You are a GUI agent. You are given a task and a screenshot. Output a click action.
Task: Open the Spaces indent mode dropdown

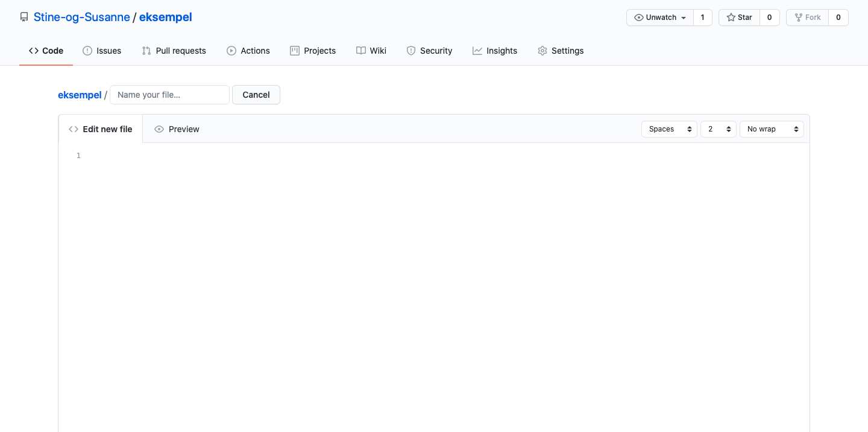click(669, 129)
